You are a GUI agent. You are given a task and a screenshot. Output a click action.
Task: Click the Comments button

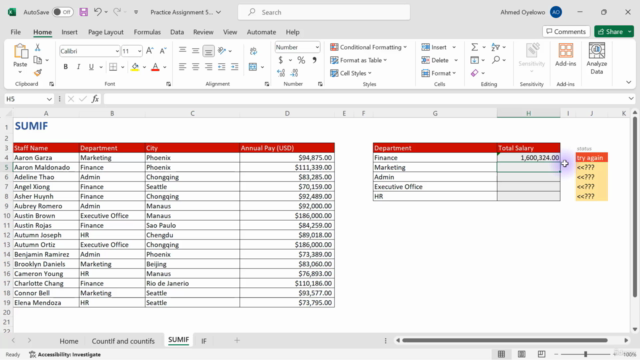pyautogui.click(x=566, y=31)
